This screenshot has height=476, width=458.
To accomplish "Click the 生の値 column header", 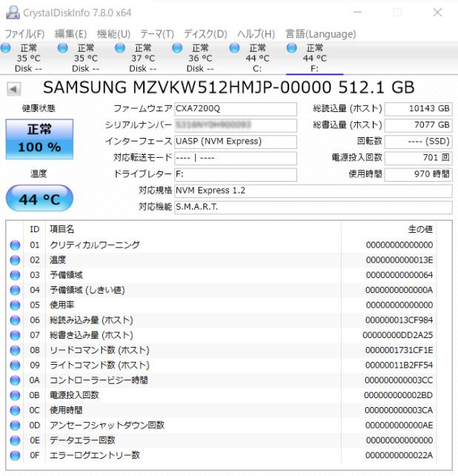I will tap(420, 229).
